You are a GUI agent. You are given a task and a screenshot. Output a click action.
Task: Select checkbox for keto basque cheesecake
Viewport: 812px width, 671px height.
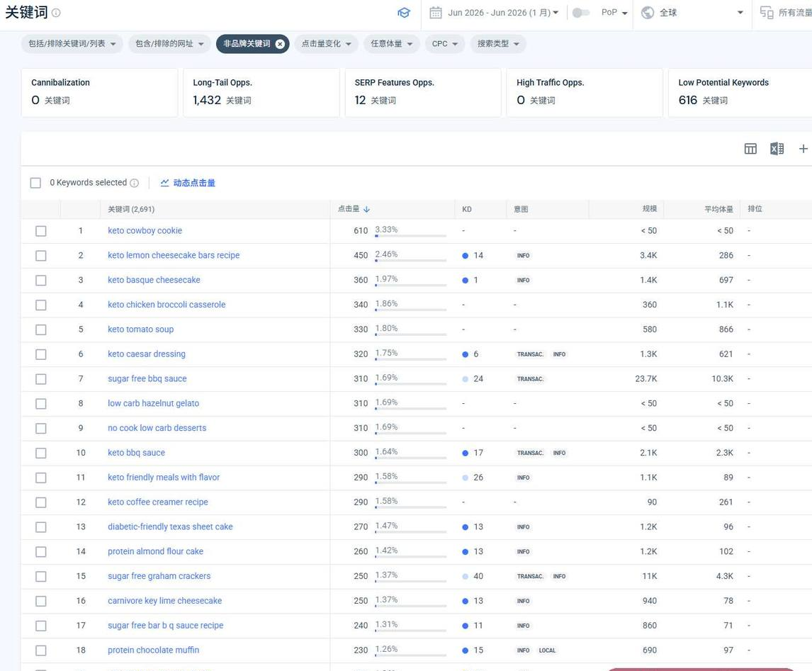(41, 280)
